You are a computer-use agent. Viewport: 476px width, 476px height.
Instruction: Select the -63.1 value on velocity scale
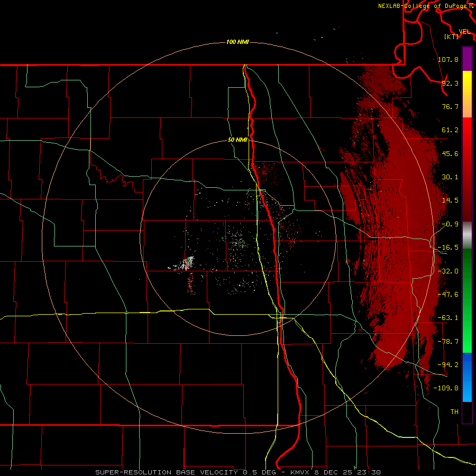click(448, 318)
